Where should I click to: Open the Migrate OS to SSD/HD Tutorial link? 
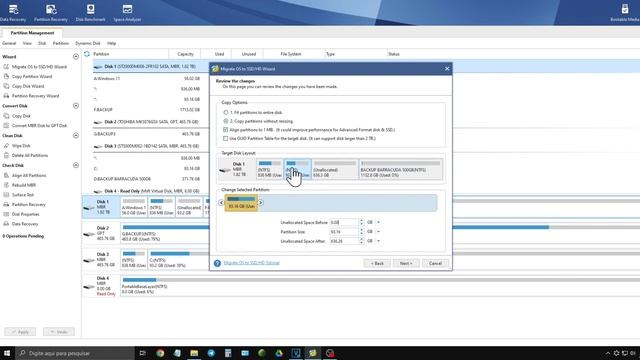pos(251,263)
